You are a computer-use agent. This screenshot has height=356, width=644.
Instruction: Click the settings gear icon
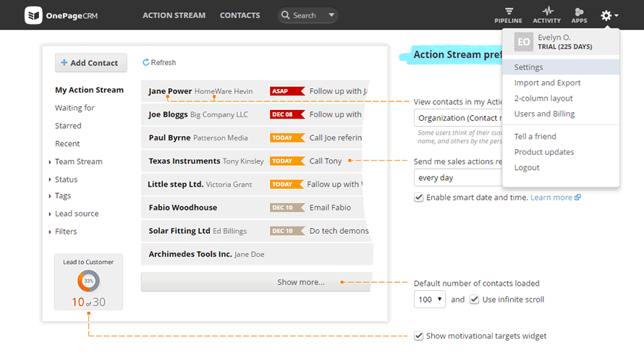(x=606, y=15)
